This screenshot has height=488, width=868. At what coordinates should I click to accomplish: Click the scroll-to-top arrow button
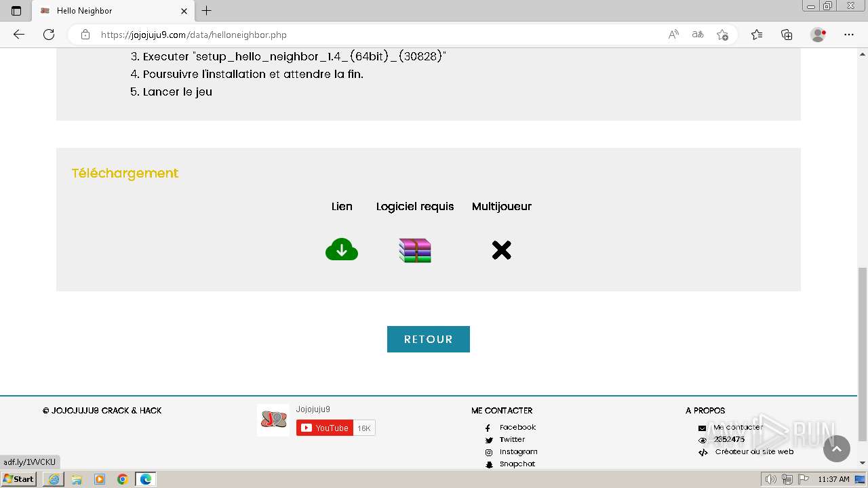[837, 449]
